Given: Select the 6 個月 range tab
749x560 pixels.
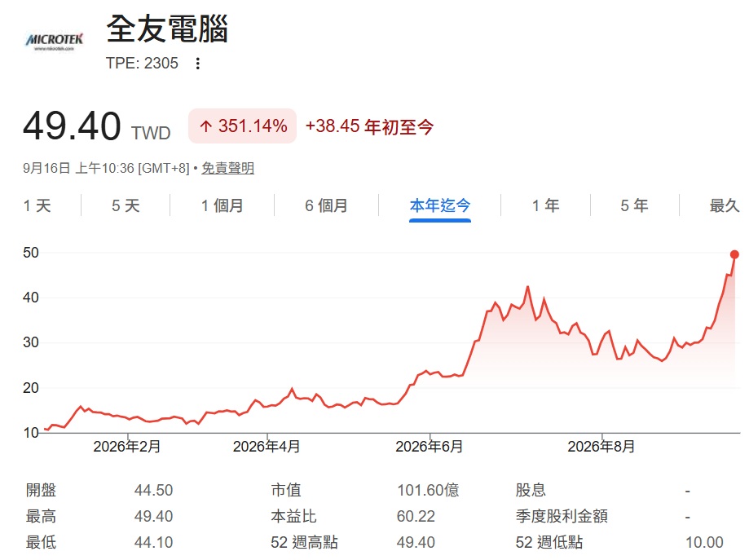Looking at the screenshot, I should (326, 206).
